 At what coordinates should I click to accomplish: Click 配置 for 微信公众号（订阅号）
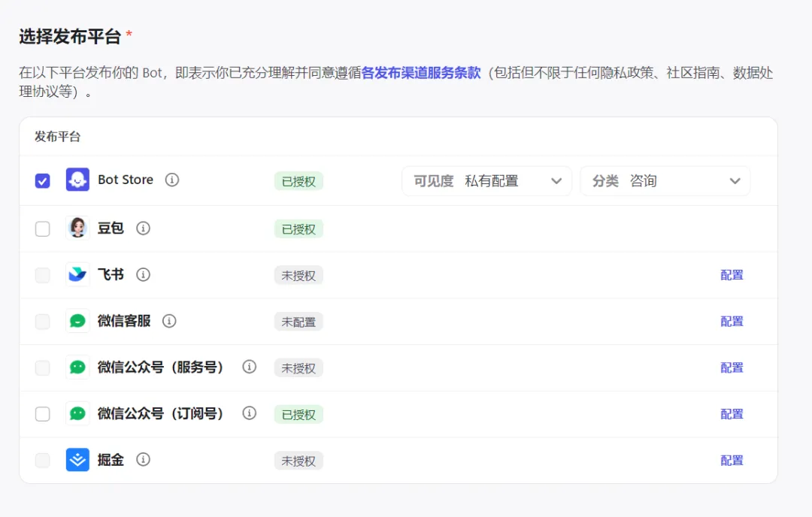pyautogui.click(x=732, y=414)
